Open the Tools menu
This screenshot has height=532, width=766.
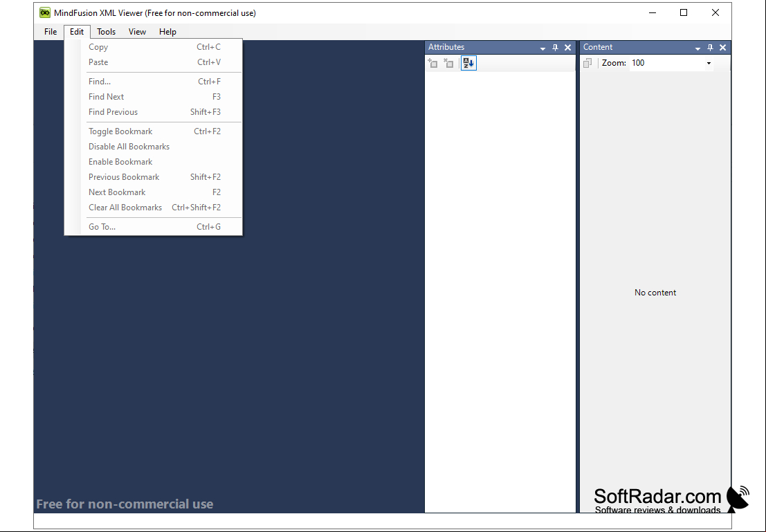coord(106,32)
